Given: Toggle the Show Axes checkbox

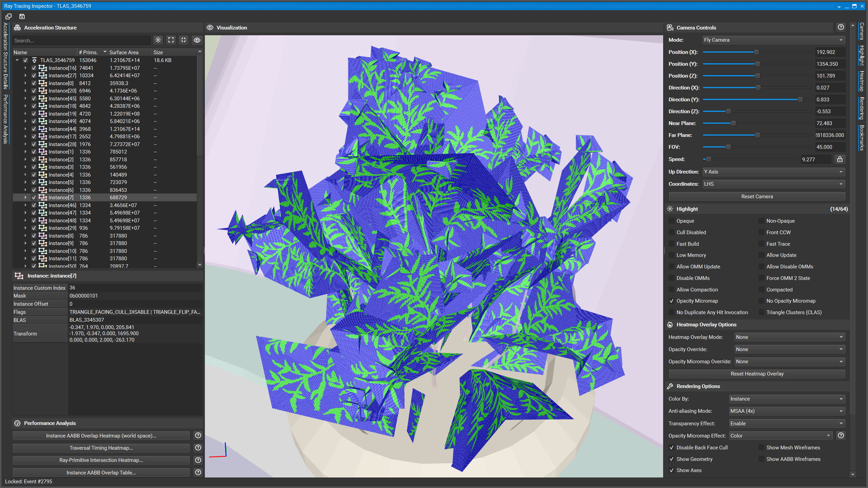Looking at the screenshot, I should click(x=671, y=470).
